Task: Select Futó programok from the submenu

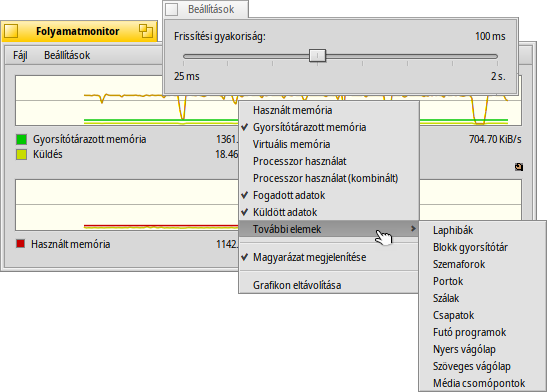Action: [482, 332]
